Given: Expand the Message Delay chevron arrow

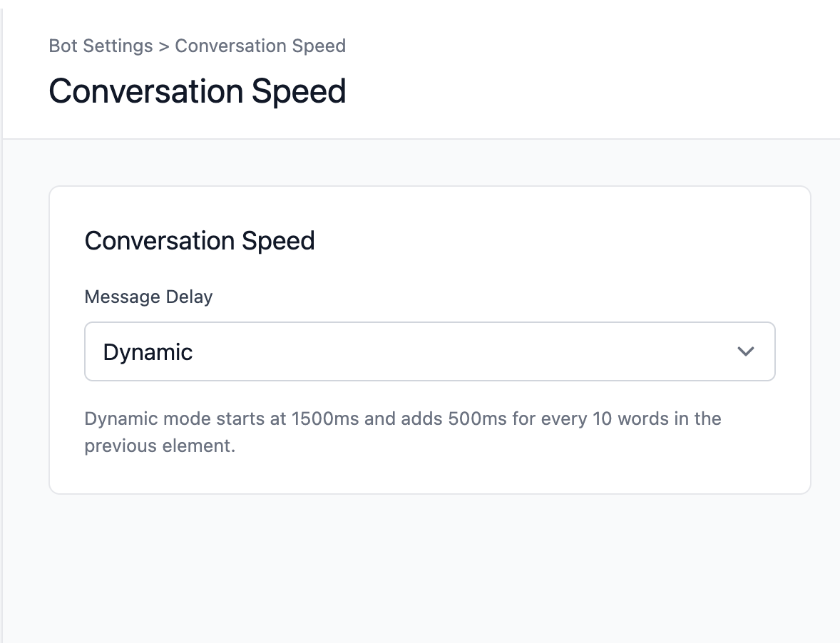Looking at the screenshot, I should click(746, 351).
